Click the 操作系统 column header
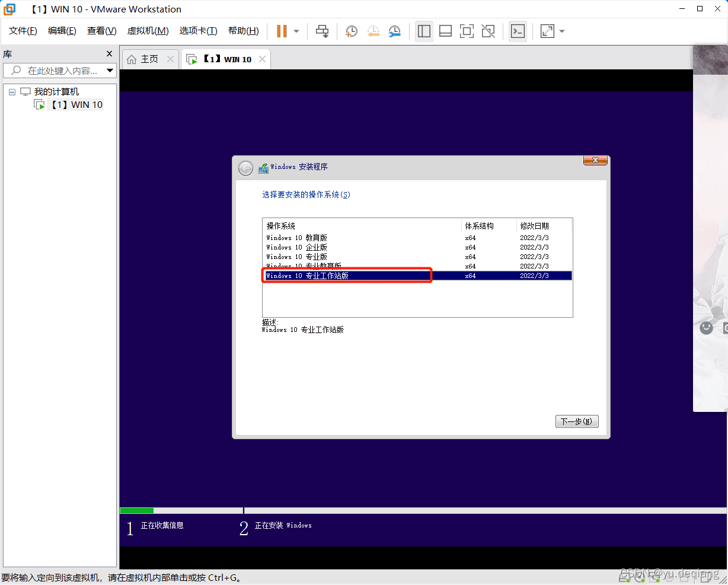The width and height of the screenshot is (728, 585). 362,226
